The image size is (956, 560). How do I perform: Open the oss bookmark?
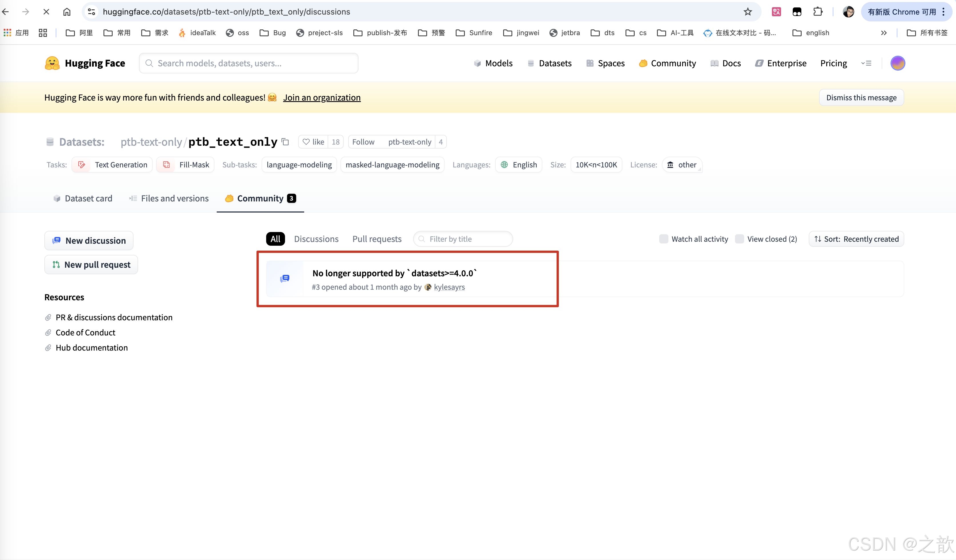point(237,33)
